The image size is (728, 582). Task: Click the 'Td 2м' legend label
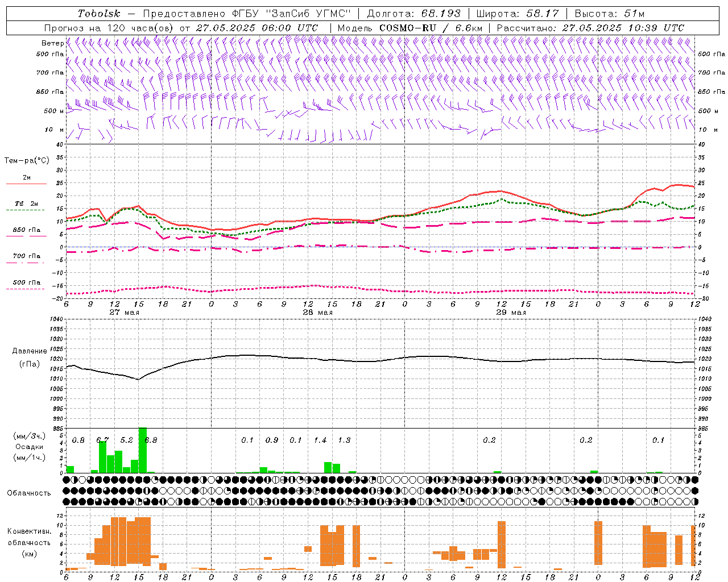(26, 203)
